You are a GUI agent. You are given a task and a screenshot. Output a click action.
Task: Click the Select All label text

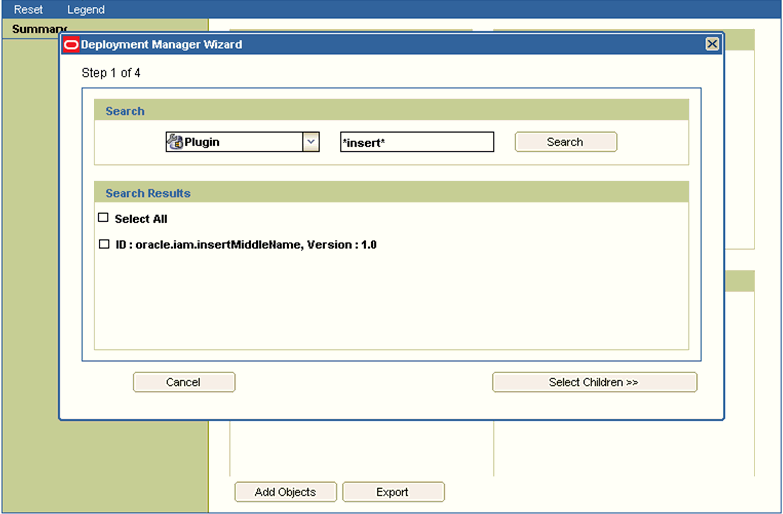click(x=141, y=219)
